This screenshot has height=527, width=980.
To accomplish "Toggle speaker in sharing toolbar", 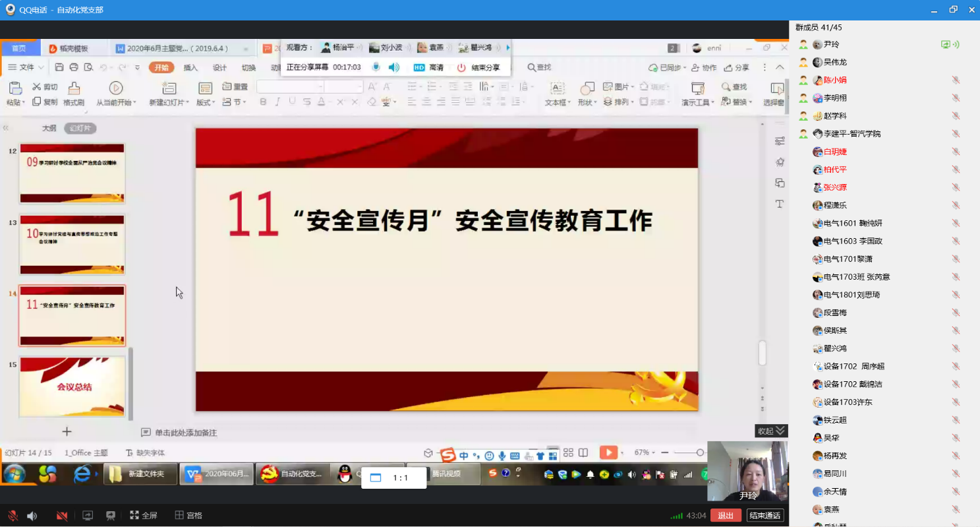I will [x=393, y=67].
